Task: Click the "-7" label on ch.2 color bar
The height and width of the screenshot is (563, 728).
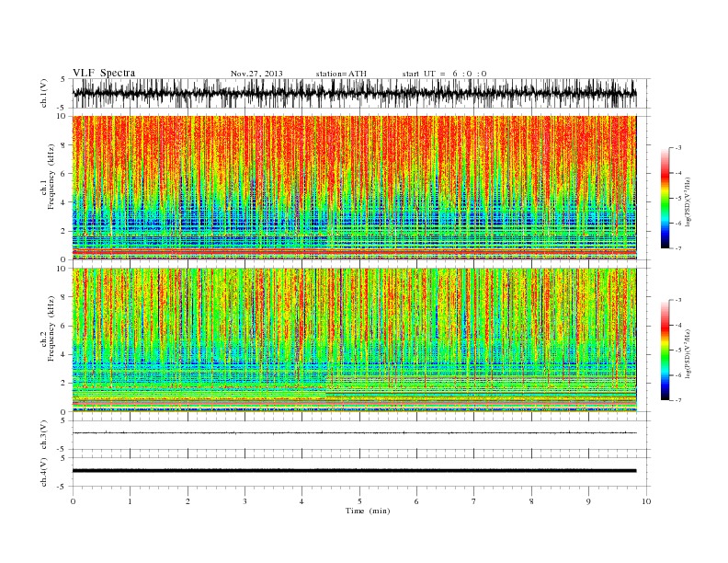Action: click(677, 400)
